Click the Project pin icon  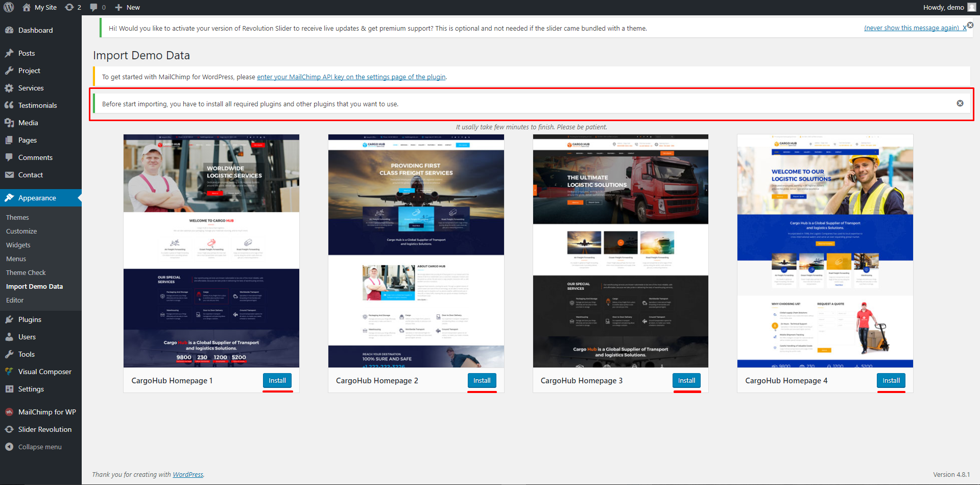[9, 71]
